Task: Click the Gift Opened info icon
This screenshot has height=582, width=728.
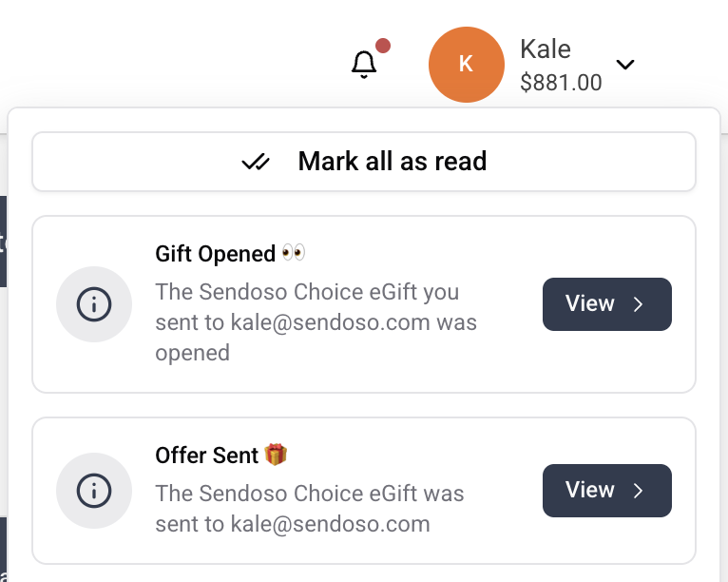Action: tap(94, 304)
